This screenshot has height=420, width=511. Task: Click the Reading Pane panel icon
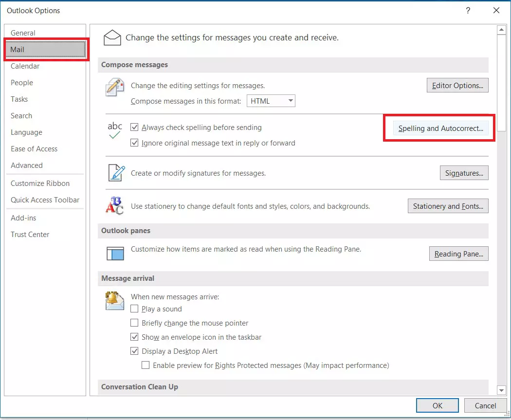[x=115, y=253]
